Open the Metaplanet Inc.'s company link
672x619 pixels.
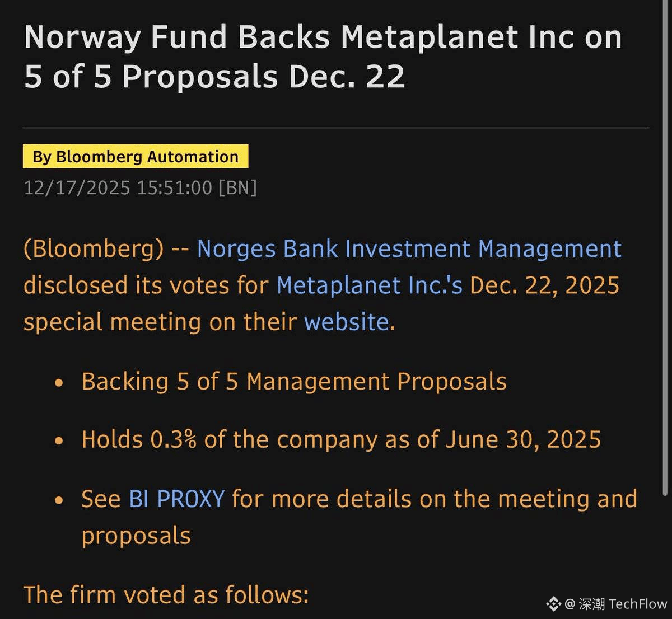point(370,285)
